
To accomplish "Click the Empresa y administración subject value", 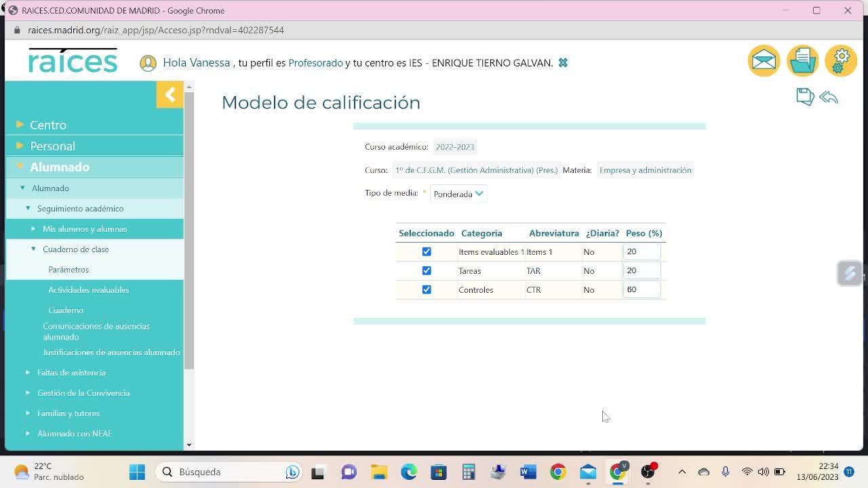I will click(x=646, y=170).
